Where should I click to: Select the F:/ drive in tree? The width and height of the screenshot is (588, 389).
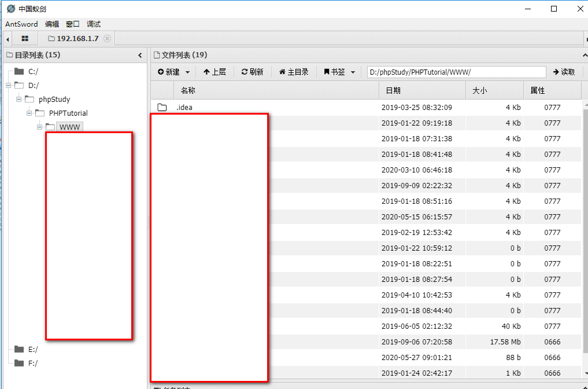tap(33, 363)
